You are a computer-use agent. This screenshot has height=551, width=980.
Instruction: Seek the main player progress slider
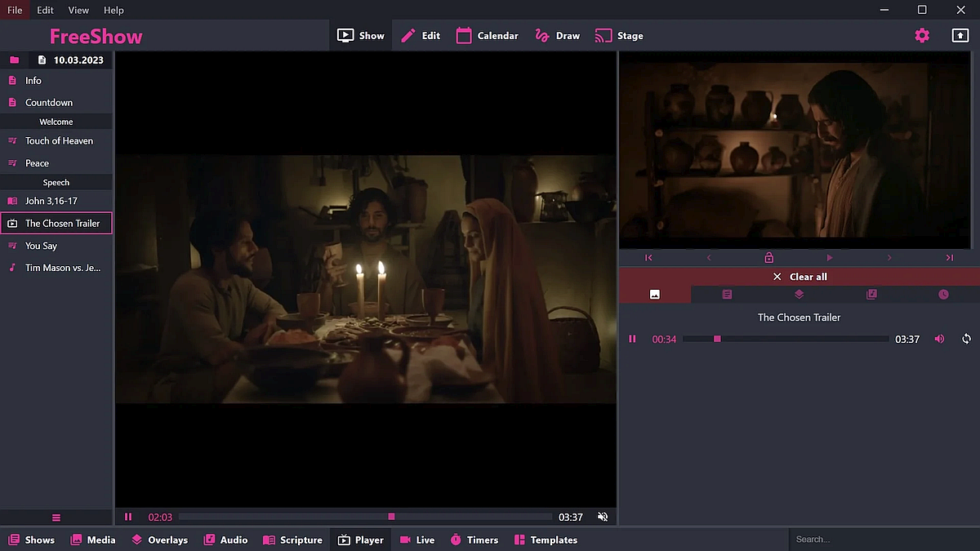click(366, 517)
